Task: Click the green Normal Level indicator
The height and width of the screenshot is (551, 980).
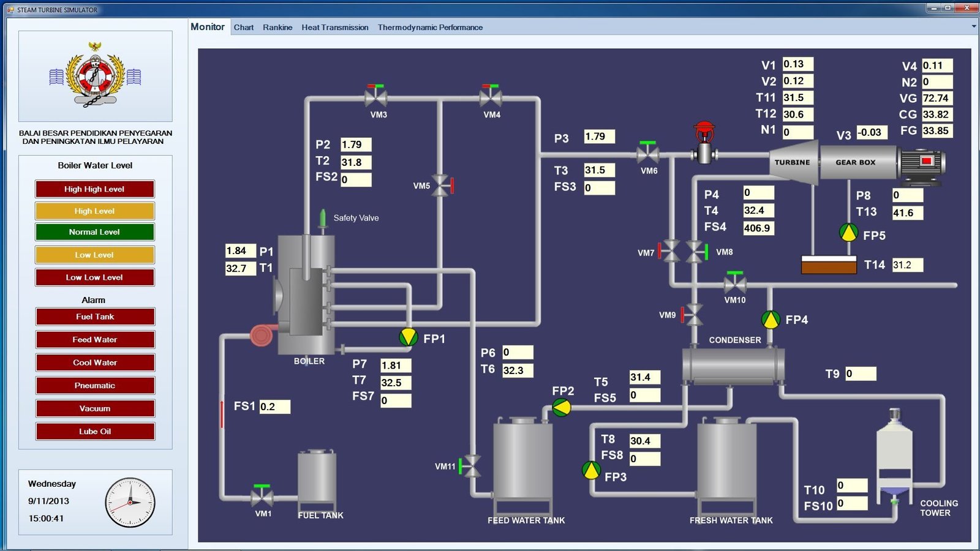Action: point(95,232)
